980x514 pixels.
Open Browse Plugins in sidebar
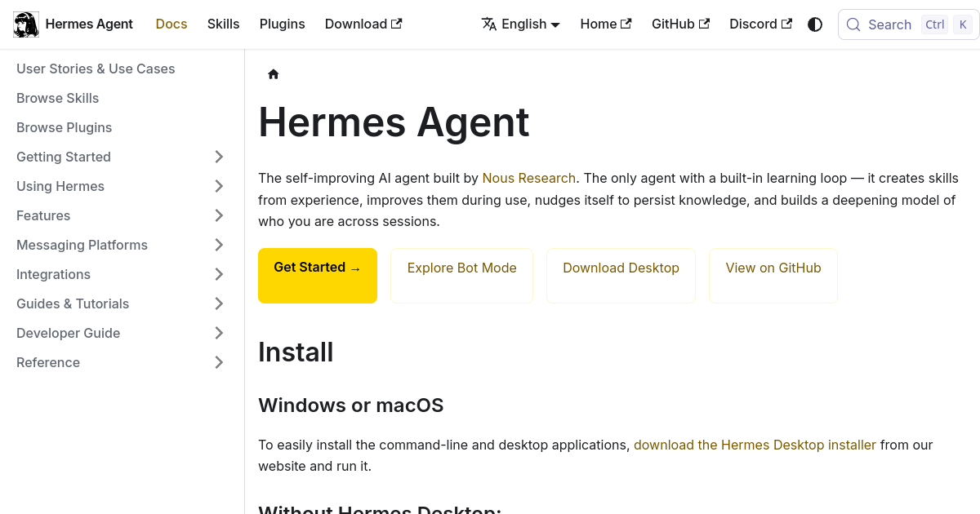65,127
